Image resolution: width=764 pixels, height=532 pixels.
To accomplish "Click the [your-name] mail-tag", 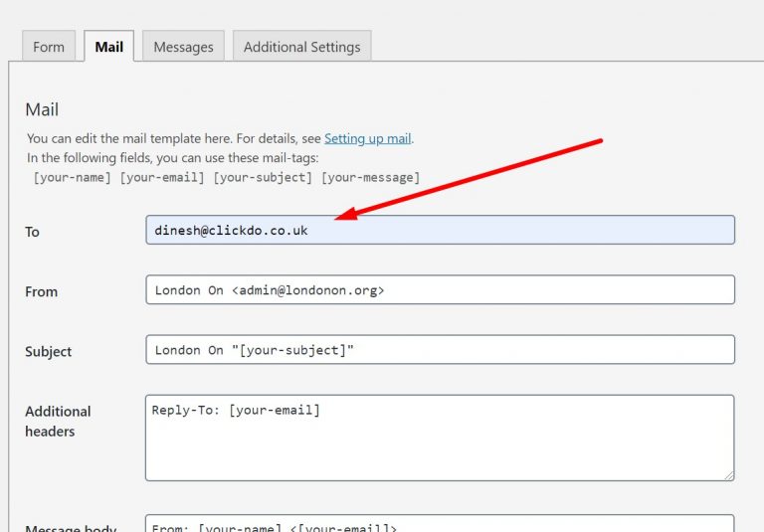I will click(72, 177).
